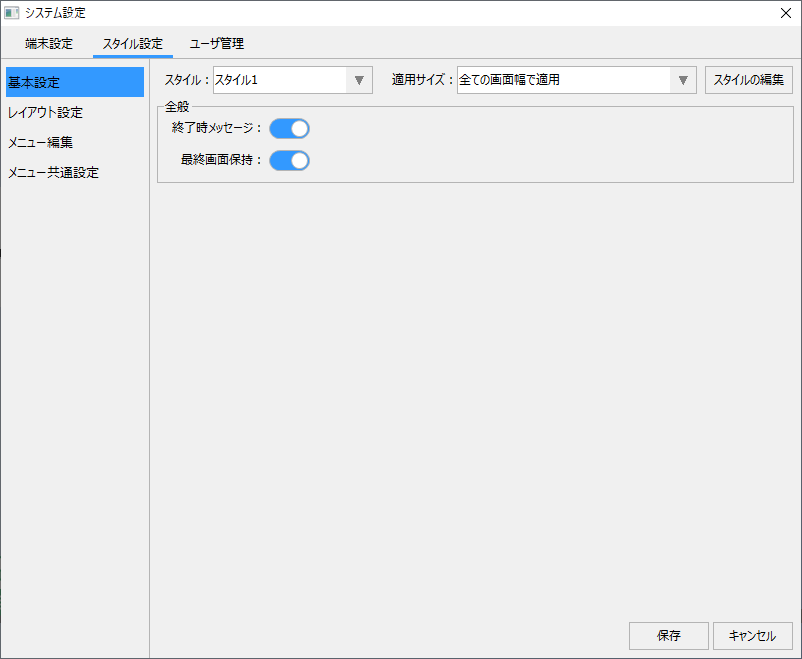The width and height of the screenshot is (802, 659).
Task: Open the ユーザ管理 tab
Action: pyautogui.click(x=217, y=44)
